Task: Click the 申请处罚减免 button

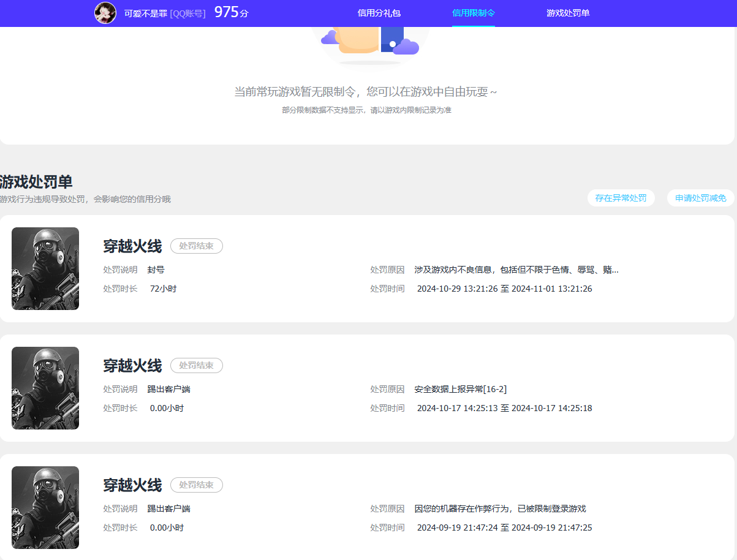Action: 701,198
